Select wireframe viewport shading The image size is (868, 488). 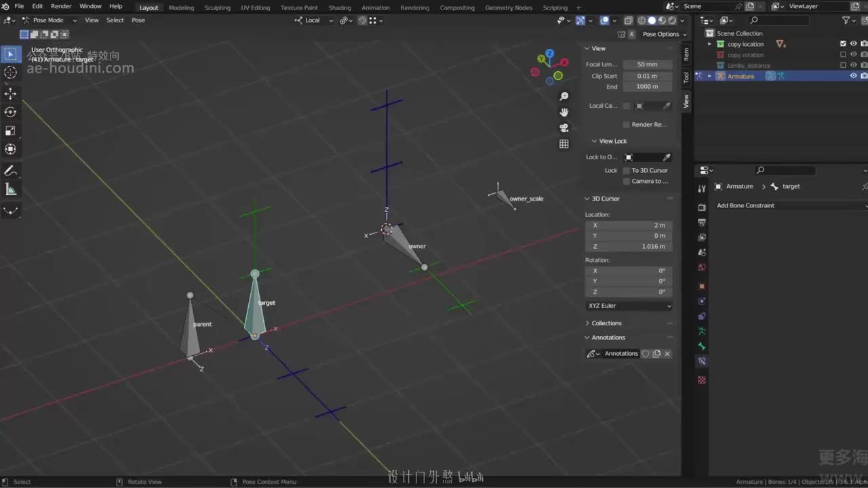click(642, 20)
